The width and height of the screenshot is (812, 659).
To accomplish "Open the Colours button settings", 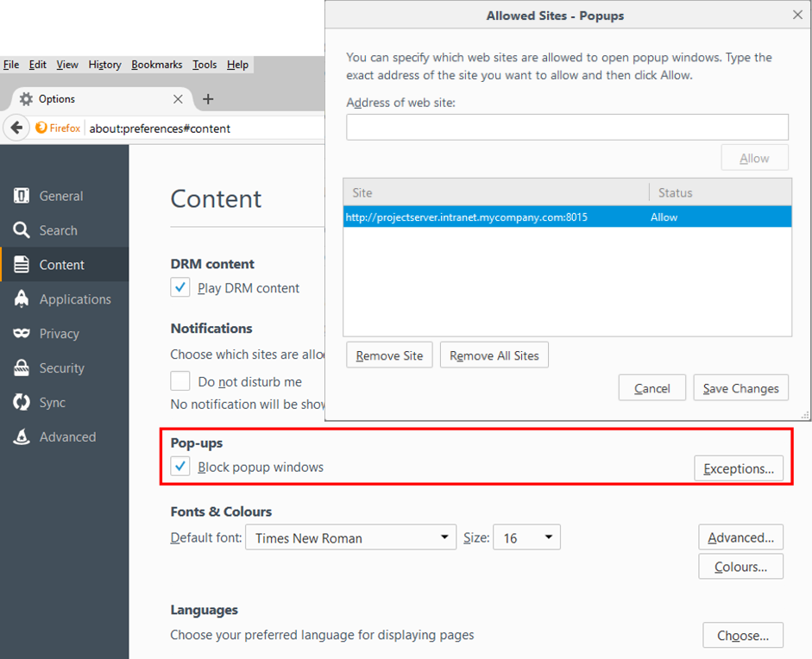I will (x=740, y=567).
